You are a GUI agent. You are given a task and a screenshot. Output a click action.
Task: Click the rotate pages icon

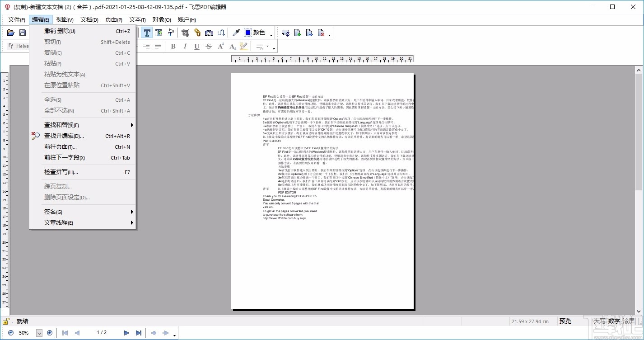point(285,33)
